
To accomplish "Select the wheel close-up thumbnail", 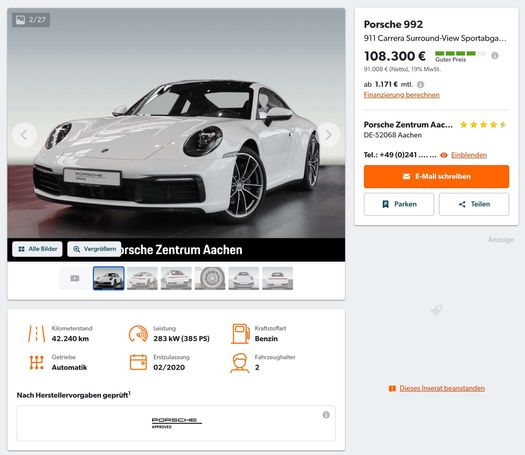I will [210, 278].
